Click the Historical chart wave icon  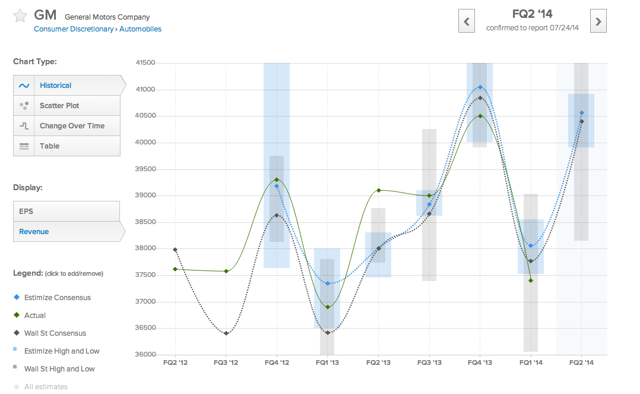[24, 85]
